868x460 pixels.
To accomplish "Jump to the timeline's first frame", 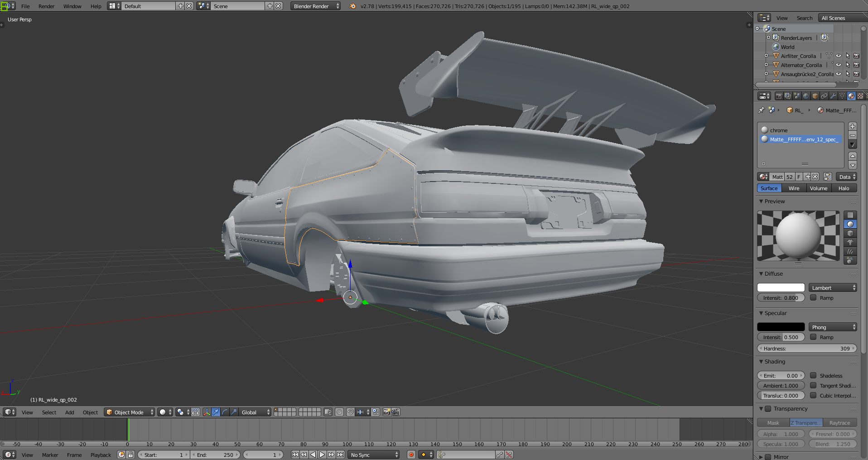I will click(295, 455).
